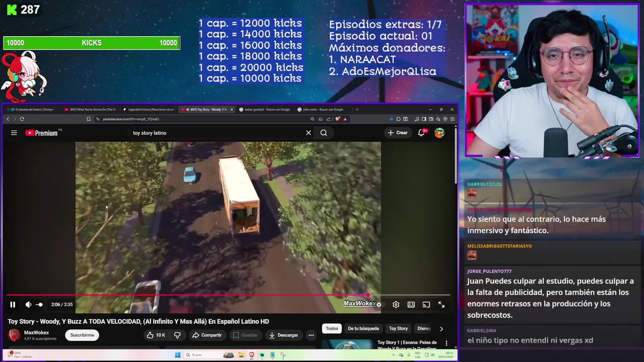Image resolution: width=644 pixels, height=362 pixels.
Task: Bookmark the page with bookmark icon
Action: [89, 119]
